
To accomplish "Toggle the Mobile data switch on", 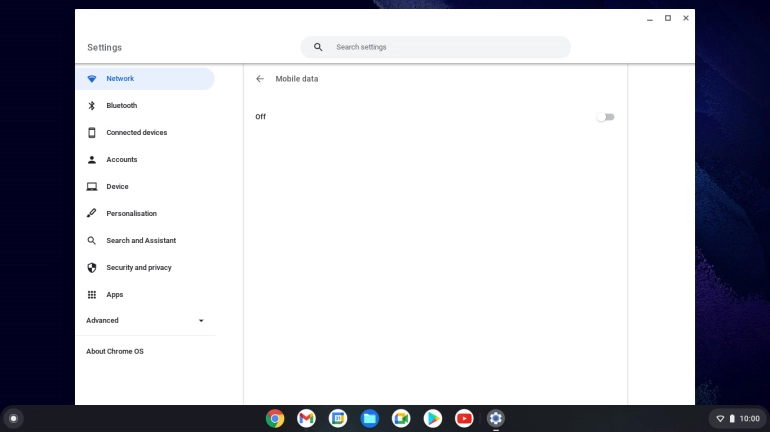I will 605,117.
